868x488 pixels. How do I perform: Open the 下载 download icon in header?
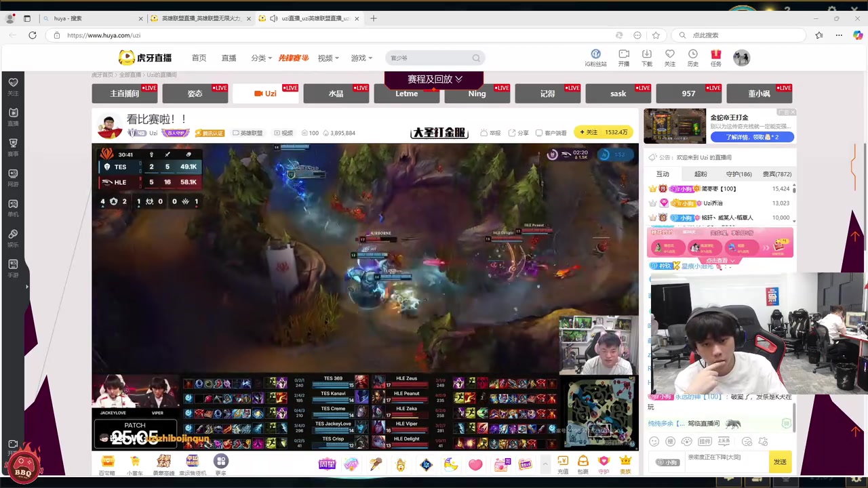pyautogui.click(x=646, y=58)
